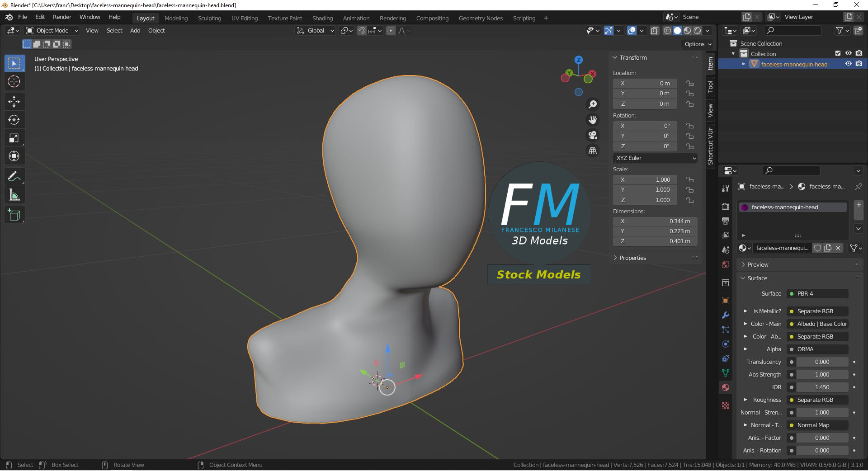Screen dimensions: 868x471
Task: Open the Tool settings properties tab
Action: tap(726, 188)
